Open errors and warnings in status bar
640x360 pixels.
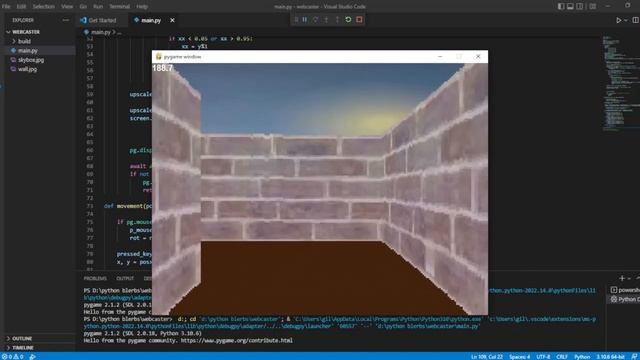[13, 357]
